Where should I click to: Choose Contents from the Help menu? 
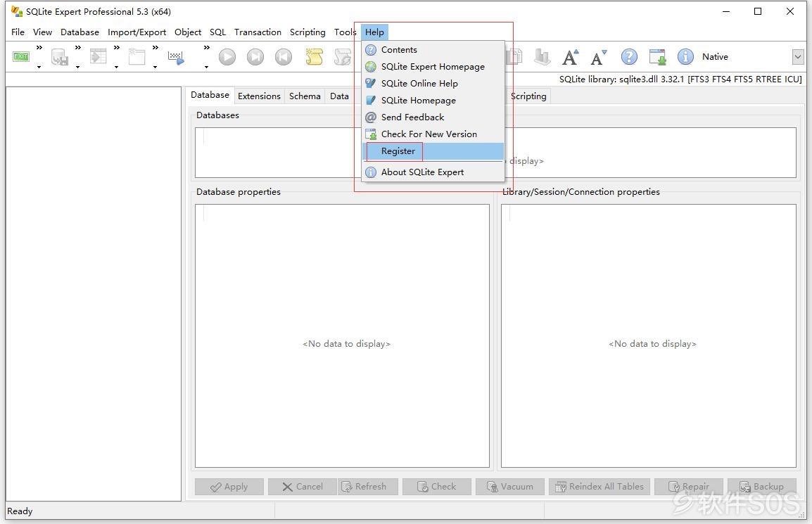(x=433, y=50)
